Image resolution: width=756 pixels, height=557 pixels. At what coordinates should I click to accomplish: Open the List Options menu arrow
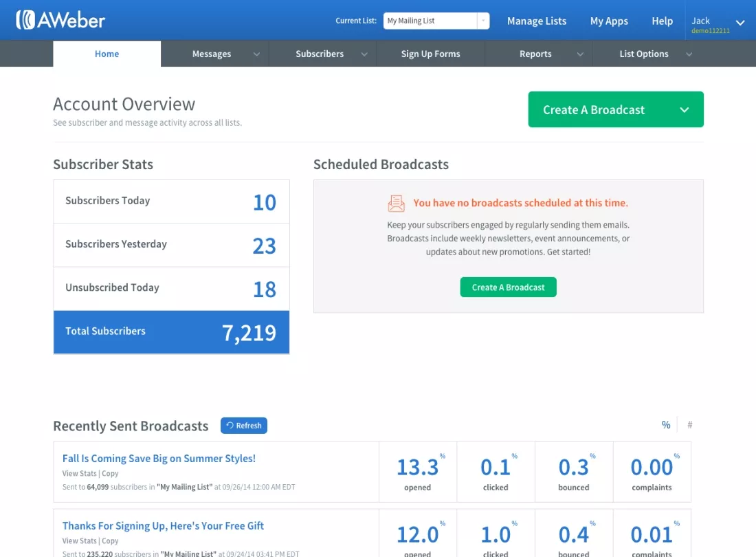click(689, 54)
